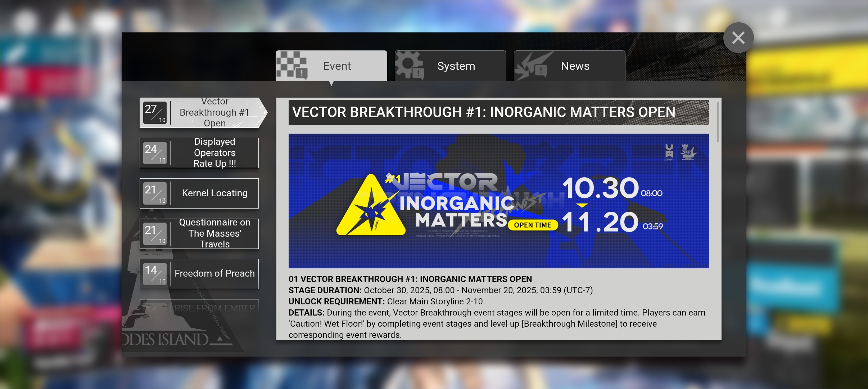
Task: Select the Event tab
Action: coord(336,66)
